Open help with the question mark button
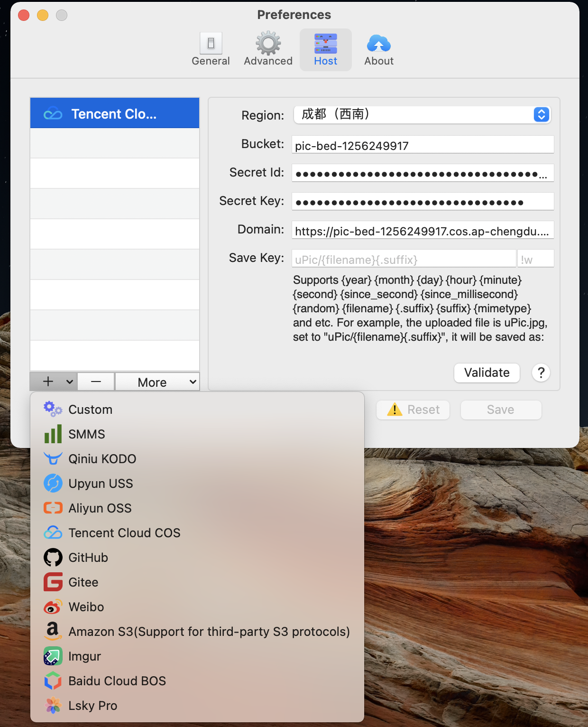 click(x=541, y=373)
